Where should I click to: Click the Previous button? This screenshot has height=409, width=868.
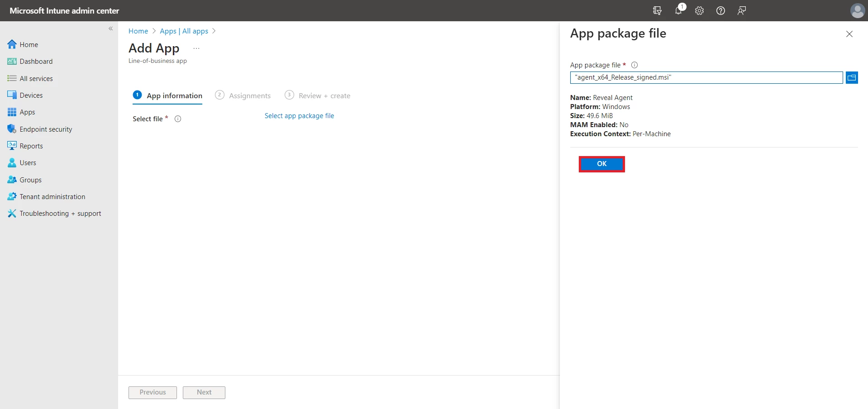tap(153, 392)
